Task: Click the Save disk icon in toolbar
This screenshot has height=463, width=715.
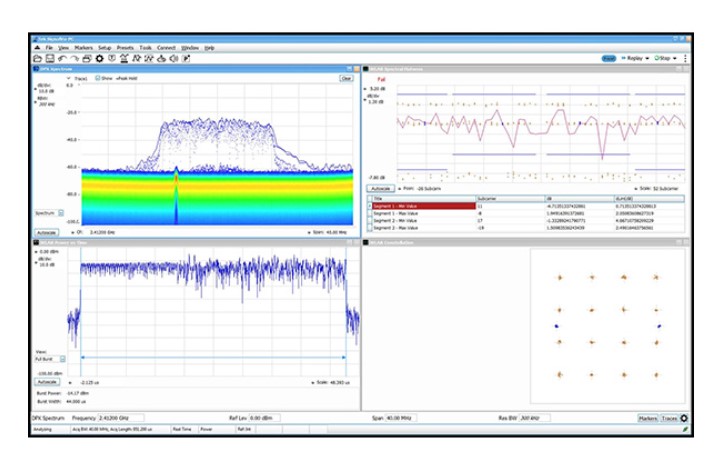Action: [x=49, y=58]
